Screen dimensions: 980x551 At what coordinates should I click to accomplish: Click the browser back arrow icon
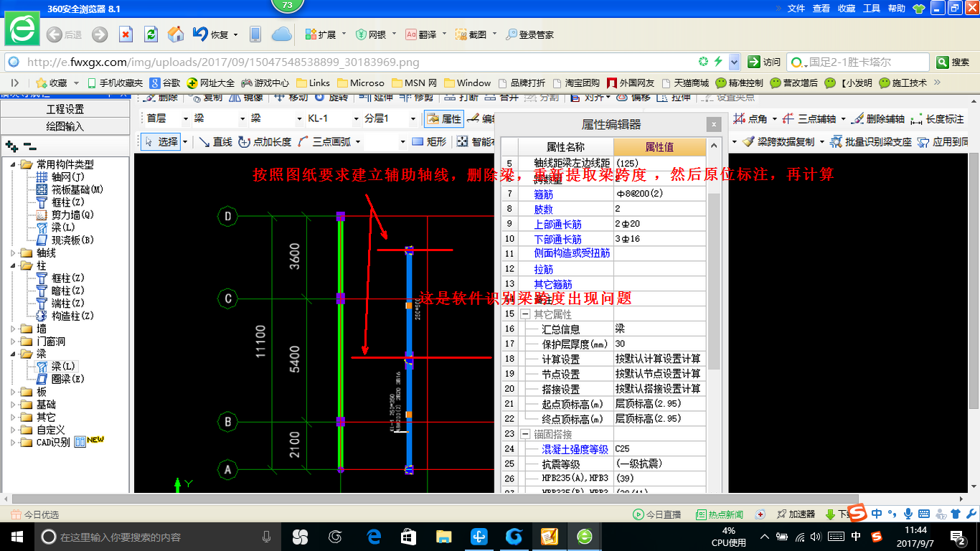[54, 34]
